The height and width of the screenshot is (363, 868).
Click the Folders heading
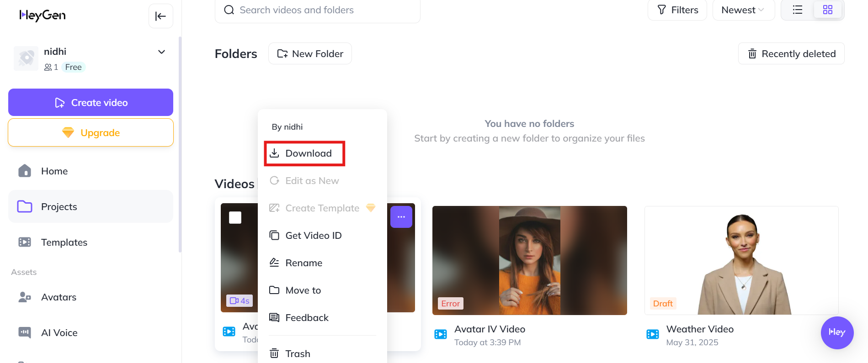(x=236, y=54)
